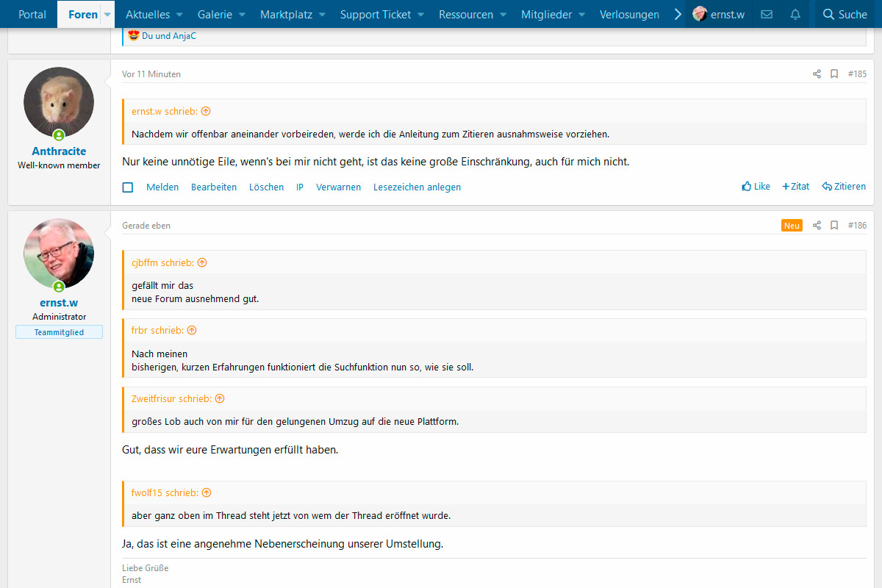Expand the Foren dropdown arrow
This screenshot has width=882, height=588.
click(107, 15)
